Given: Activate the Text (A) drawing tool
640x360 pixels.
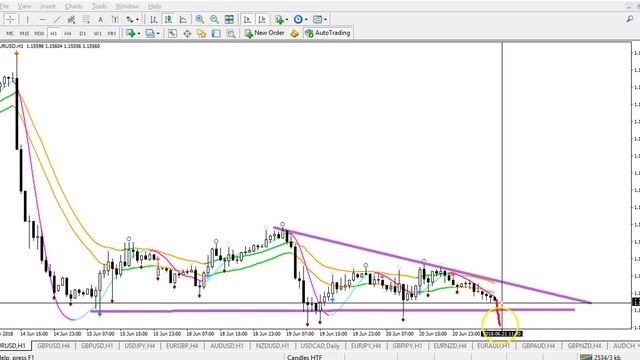Looking at the screenshot, I should (100, 19).
